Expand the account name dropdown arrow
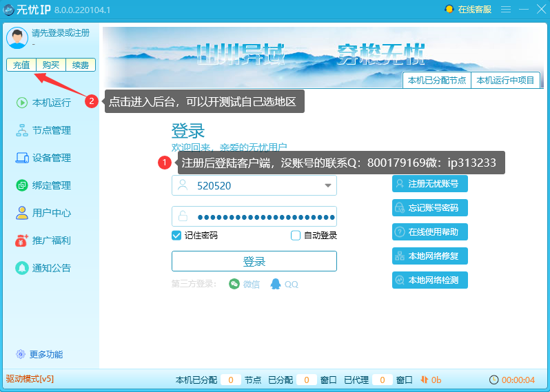This screenshot has width=550, height=392. click(328, 185)
